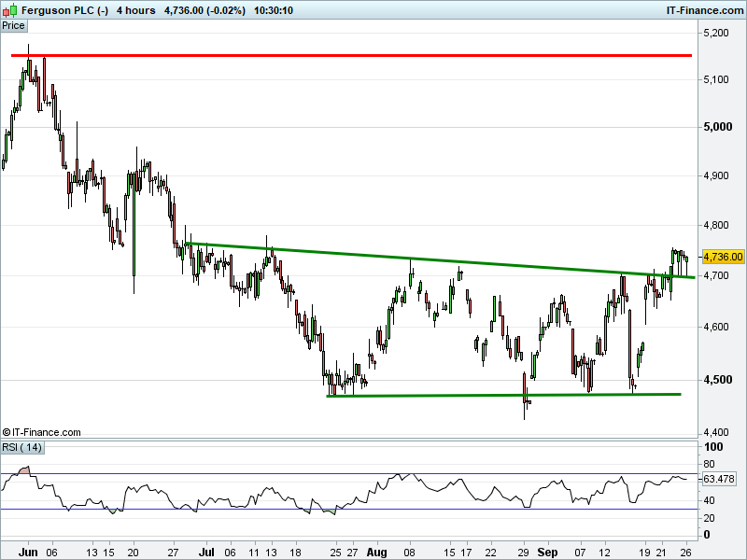747x560 pixels.
Task: Click the 4,800 price axis label
Action: (716, 225)
